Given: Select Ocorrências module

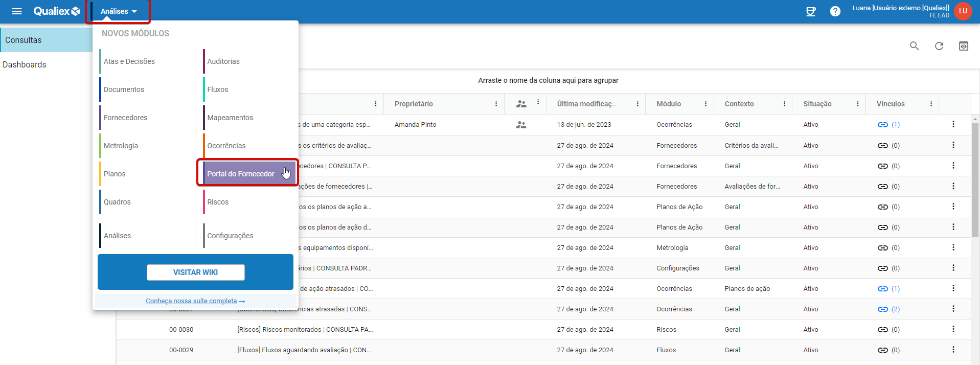Looking at the screenshot, I should coord(249,146).
